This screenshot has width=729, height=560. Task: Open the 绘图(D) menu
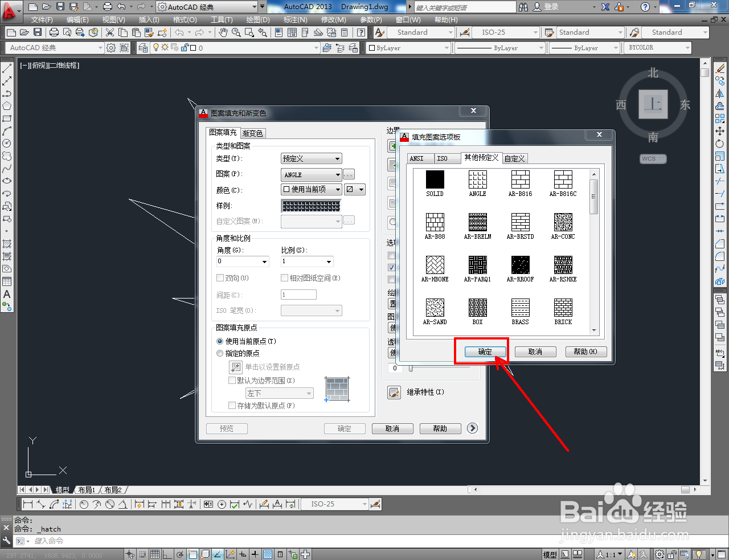(258, 20)
